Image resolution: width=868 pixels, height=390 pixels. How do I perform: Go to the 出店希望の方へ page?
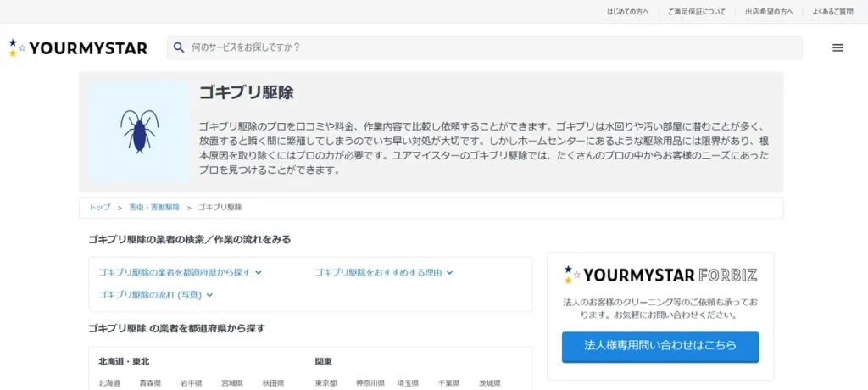pos(769,12)
